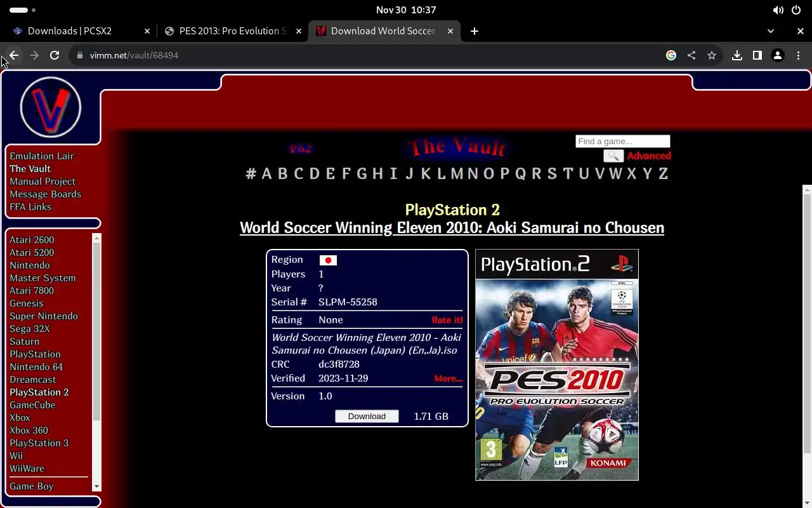Image resolution: width=812 pixels, height=508 pixels.
Task: Share this page via share icon
Action: 691,55
